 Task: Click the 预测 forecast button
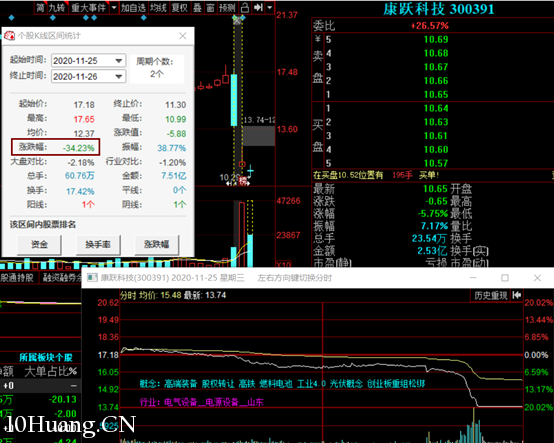[227, 7]
